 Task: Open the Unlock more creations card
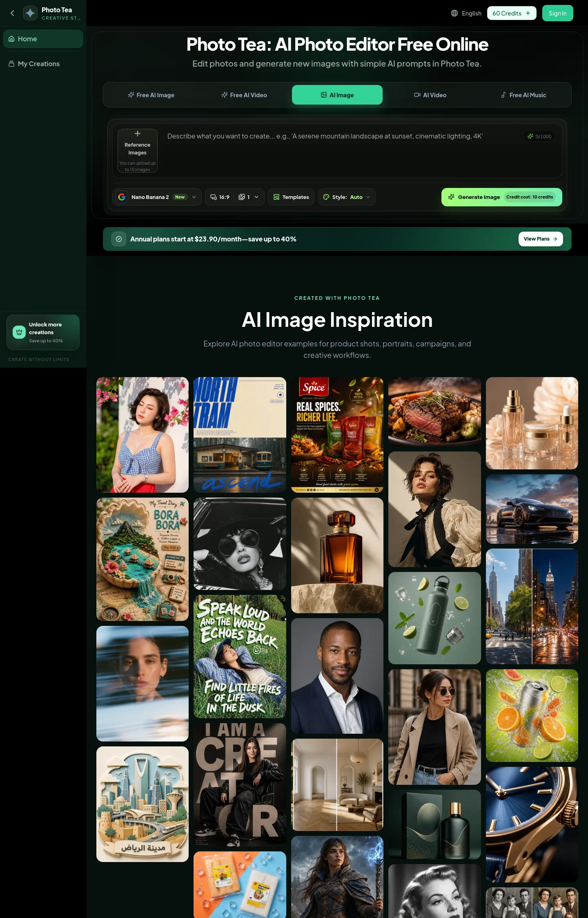tap(43, 332)
